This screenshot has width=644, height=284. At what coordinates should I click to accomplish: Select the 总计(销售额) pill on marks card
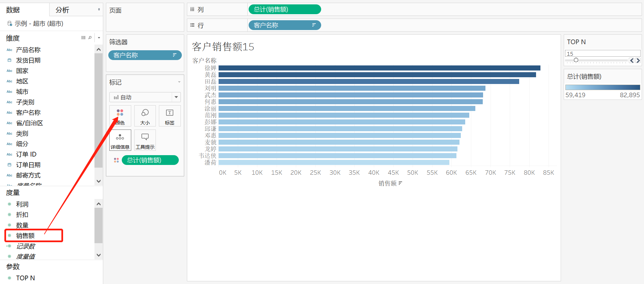(x=150, y=160)
